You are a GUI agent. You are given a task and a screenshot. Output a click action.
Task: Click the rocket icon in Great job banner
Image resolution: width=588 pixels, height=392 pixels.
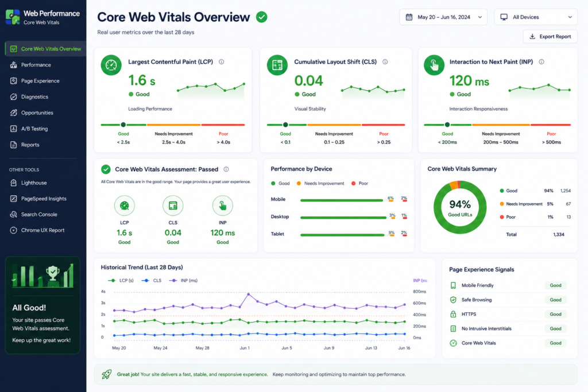click(106, 374)
